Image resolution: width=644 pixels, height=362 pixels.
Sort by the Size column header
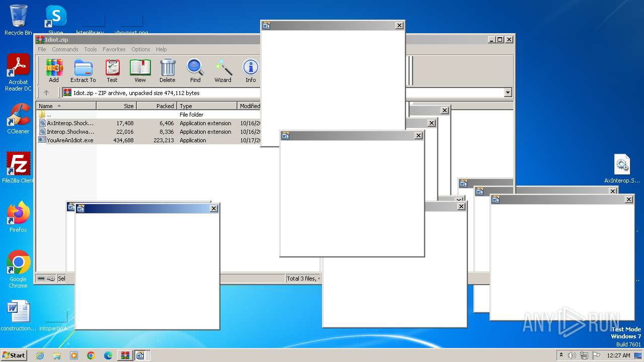116,106
